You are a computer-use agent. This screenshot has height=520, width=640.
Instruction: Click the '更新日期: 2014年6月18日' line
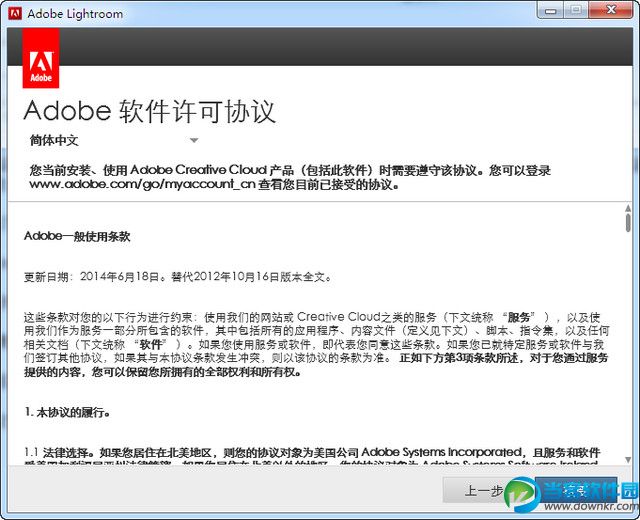pos(178,277)
